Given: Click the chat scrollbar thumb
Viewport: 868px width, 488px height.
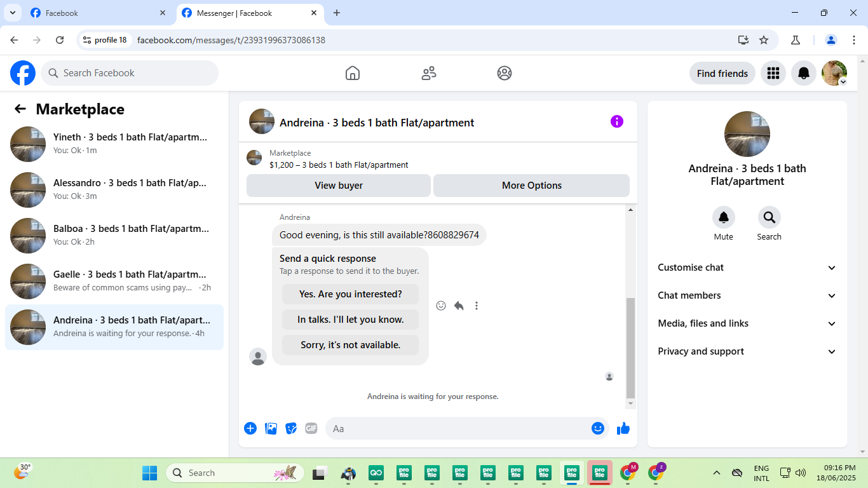Looking at the screenshot, I should pos(630,348).
